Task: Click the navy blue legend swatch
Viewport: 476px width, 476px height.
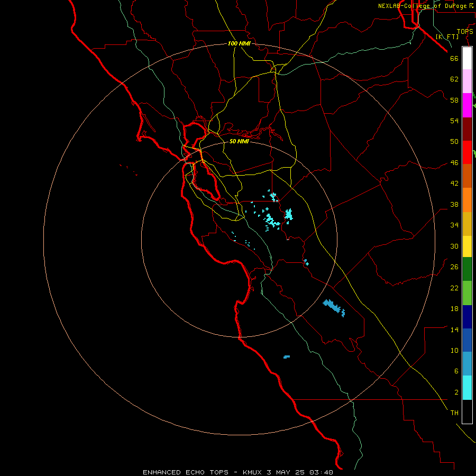Action: click(467, 317)
